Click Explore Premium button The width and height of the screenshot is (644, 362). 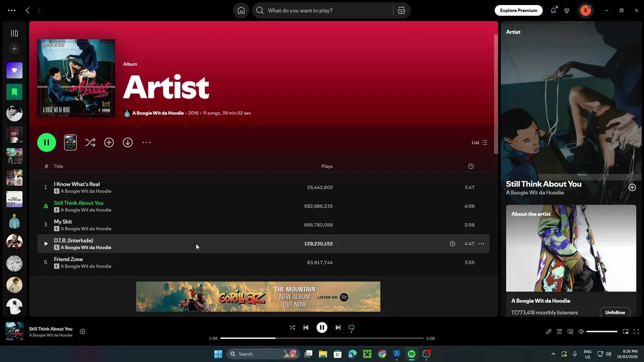tap(518, 10)
